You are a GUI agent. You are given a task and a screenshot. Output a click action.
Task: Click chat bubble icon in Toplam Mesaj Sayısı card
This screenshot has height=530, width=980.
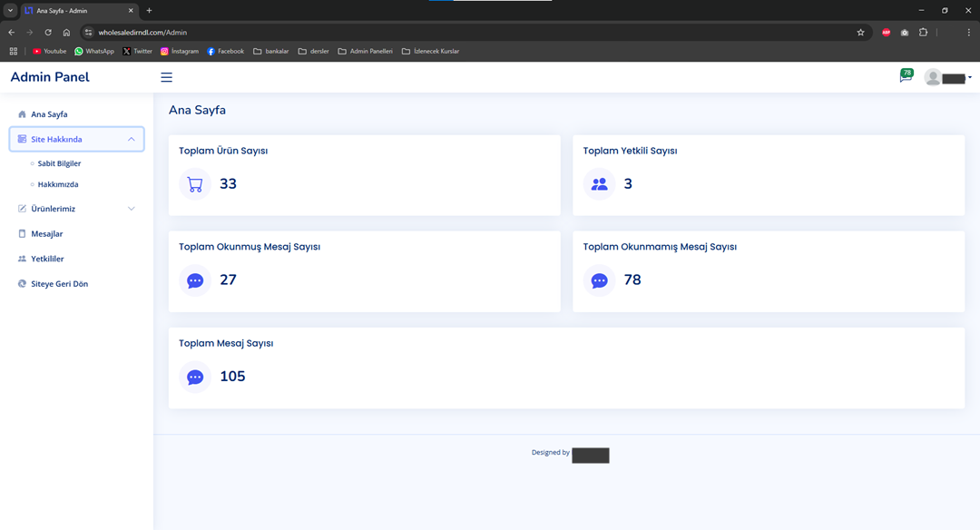(195, 377)
